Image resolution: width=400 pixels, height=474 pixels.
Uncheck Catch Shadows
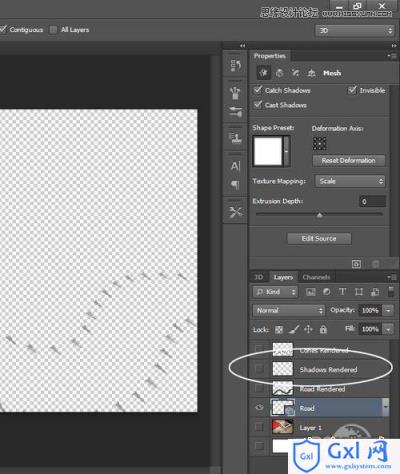coord(258,90)
